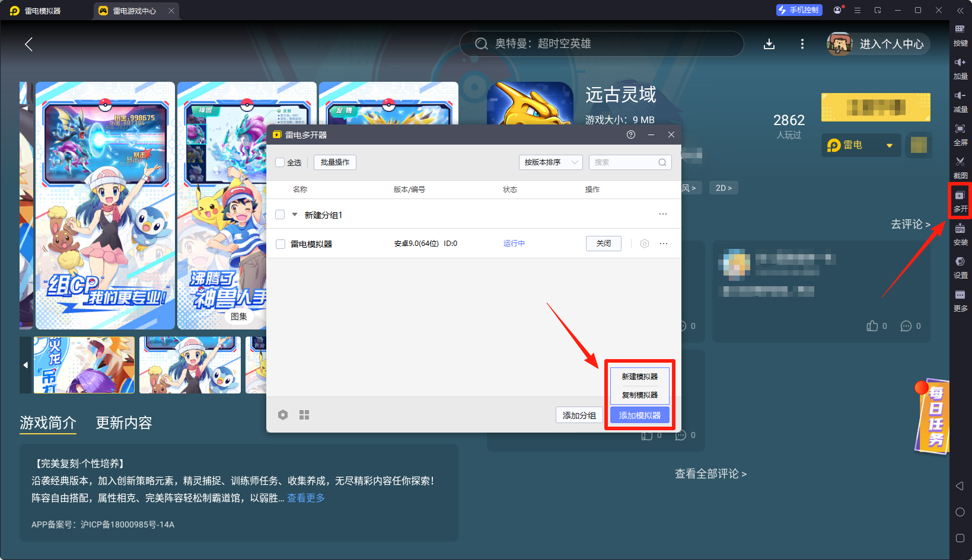Viewport: 972px width, 560px height.
Task: Open more options for 新建分组1 row
Action: pos(663,214)
